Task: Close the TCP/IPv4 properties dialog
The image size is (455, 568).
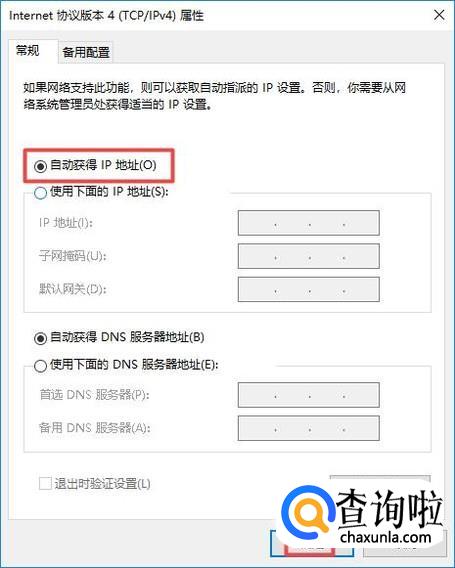Action: [439, 15]
